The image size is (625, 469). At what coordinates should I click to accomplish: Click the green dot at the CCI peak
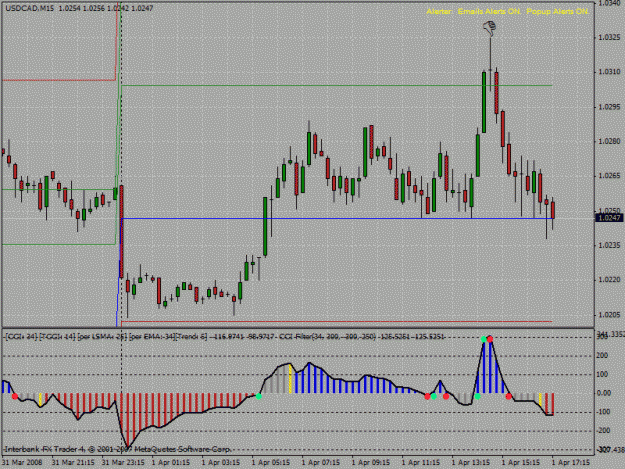pyautogui.click(x=483, y=339)
